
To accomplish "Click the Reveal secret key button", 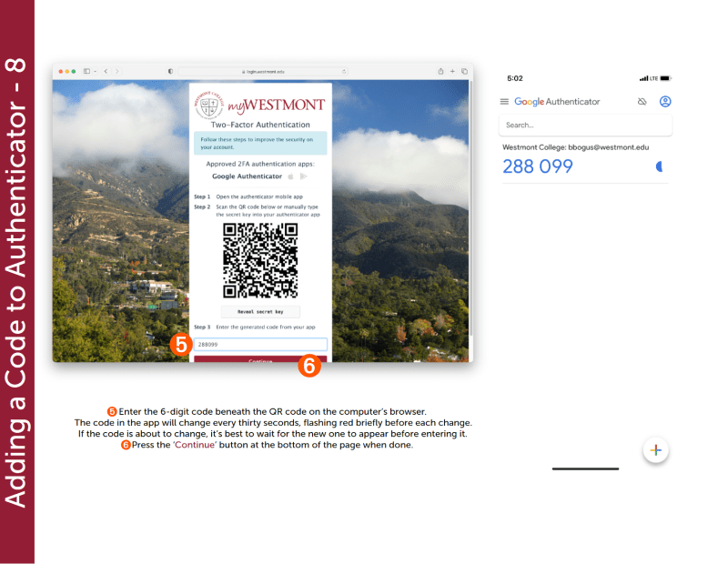I will pos(260,311).
